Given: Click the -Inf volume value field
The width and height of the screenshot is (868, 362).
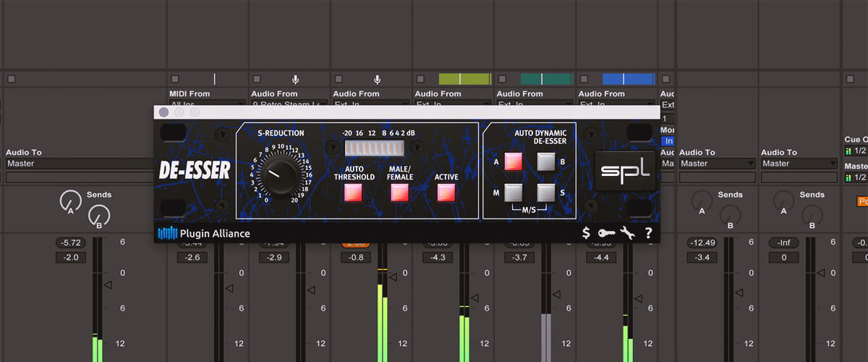Looking at the screenshot, I should tap(783, 243).
